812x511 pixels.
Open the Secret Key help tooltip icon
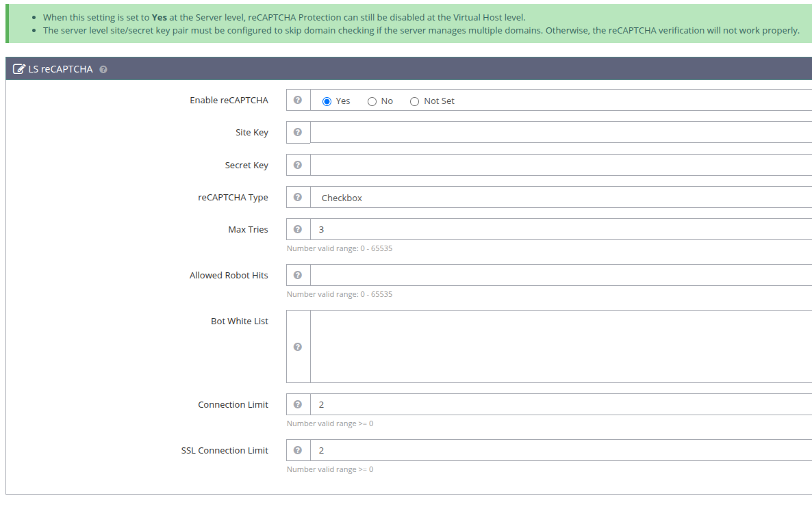coord(298,165)
